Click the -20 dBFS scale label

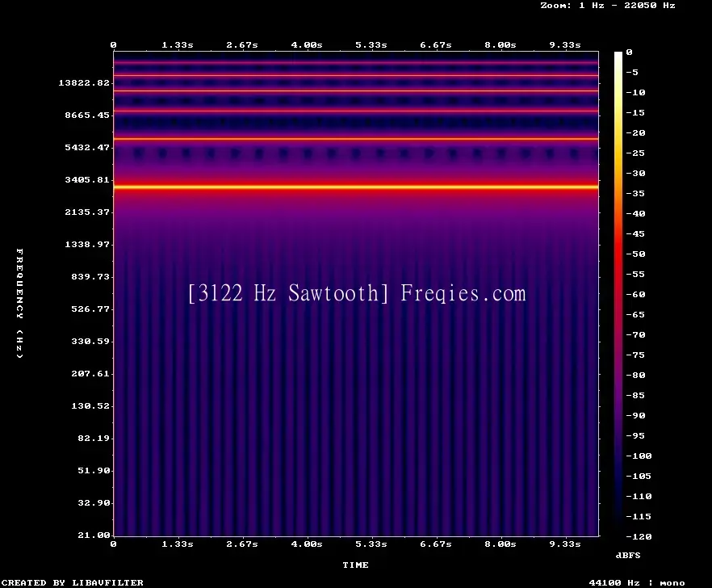pyautogui.click(x=635, y=132)
